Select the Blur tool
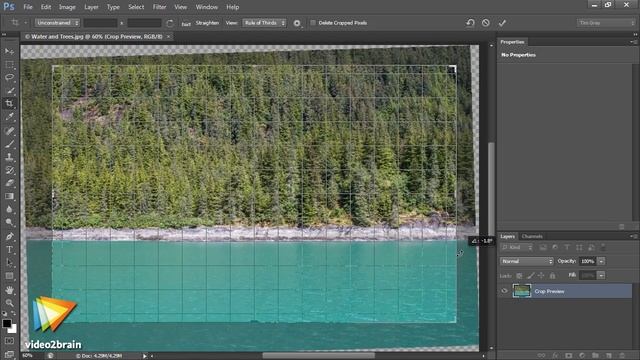The height and width of the screenshot is (360, 640). point(9,209)
